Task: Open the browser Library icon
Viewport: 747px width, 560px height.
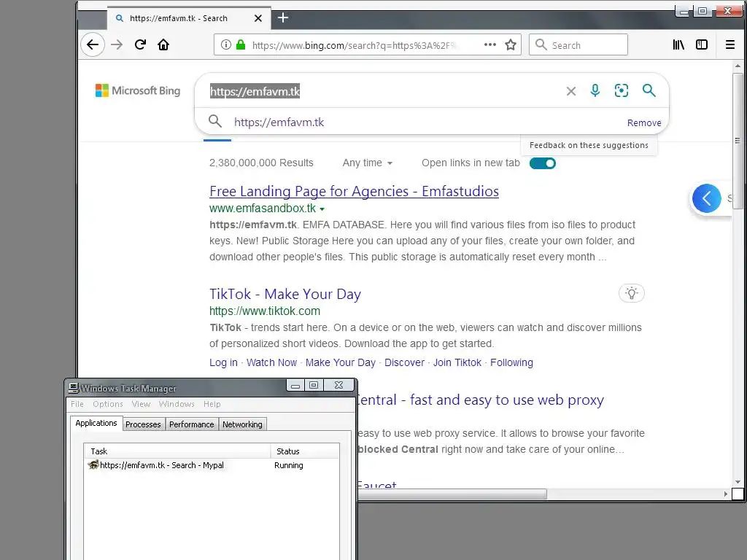Action: (x=678, y=44)
